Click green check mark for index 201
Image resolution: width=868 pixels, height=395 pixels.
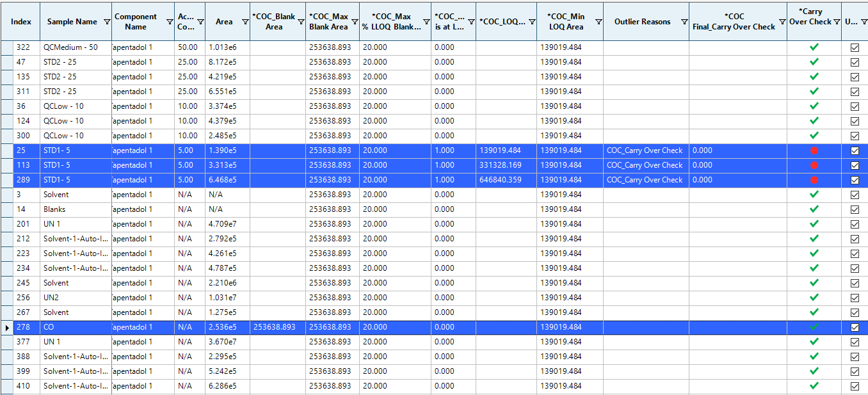[x=814, y=224]
